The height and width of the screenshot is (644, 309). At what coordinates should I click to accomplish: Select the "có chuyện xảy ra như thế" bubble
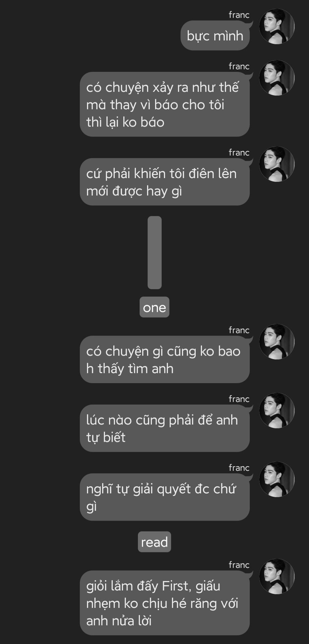165,104
